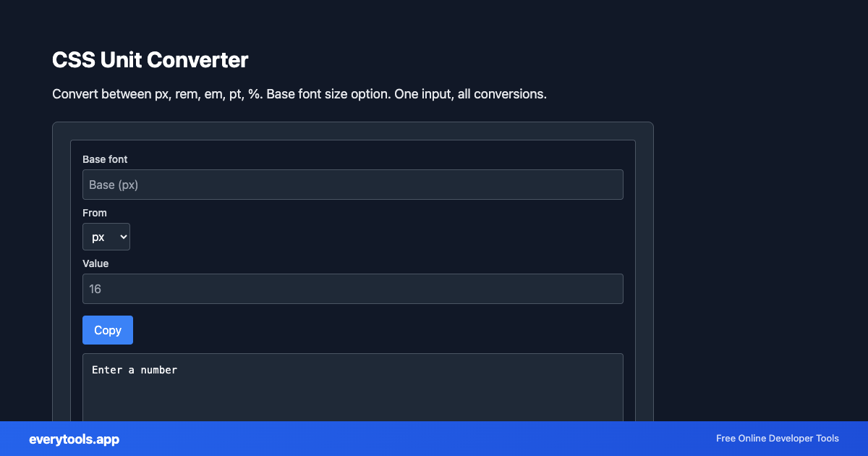The width and height of the screenshot is (868, 456).
Task: Click the Value label
Action: pyautogui.click(x=95, y=263)
